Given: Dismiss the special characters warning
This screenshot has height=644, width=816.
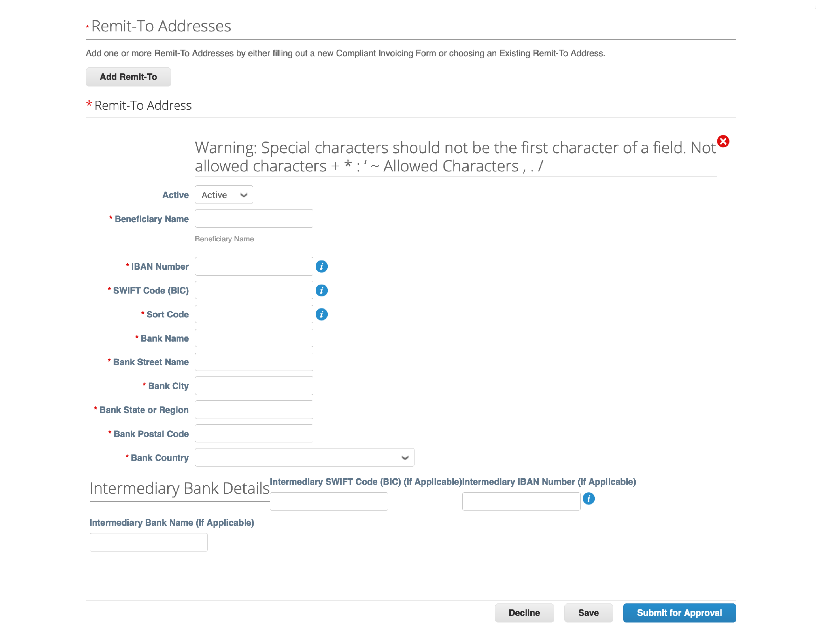Looking at the screenshot, I should 724,141.
